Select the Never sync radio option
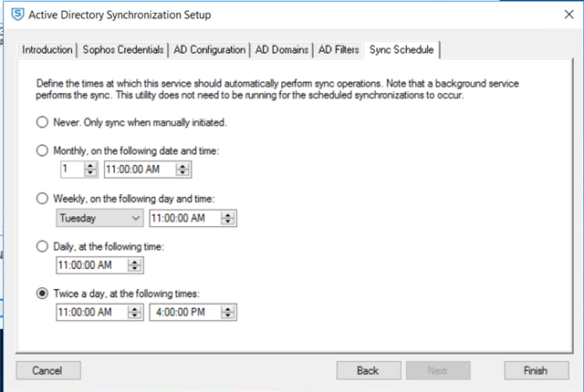This screenshot has width=584, height=392. [43, 122]
